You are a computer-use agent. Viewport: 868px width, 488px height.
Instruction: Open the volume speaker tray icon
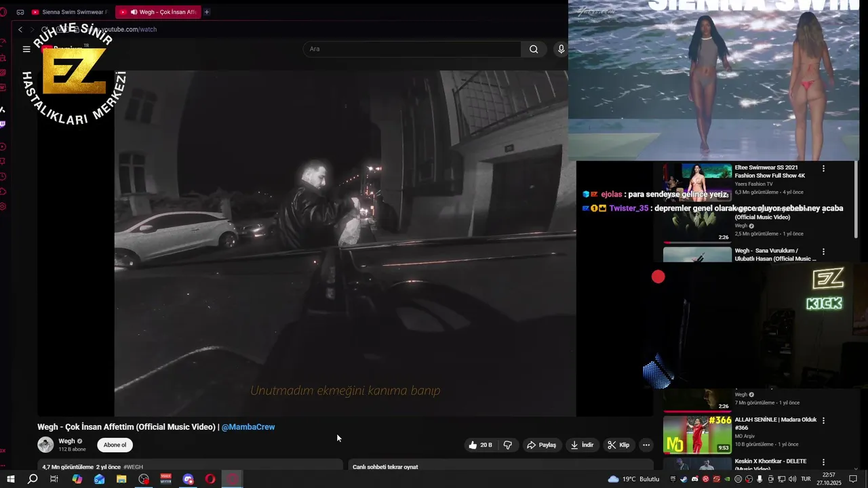[x=792, y=479]
